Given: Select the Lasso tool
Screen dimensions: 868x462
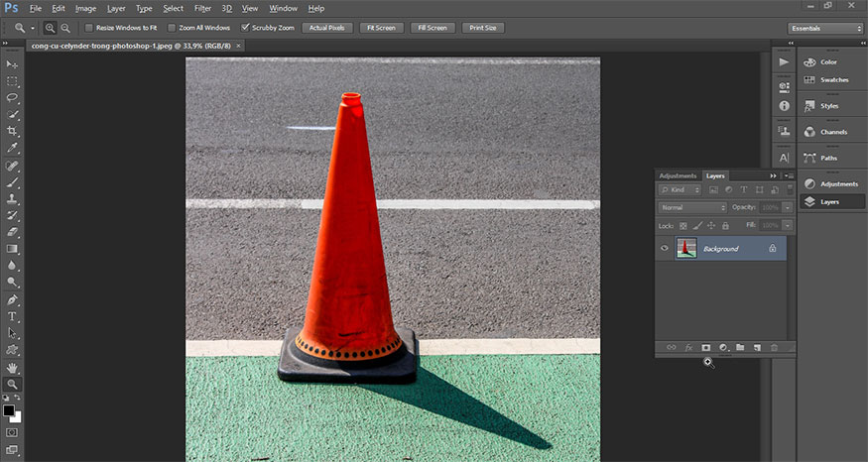Looking at the screenshot, I should [13, 98].
